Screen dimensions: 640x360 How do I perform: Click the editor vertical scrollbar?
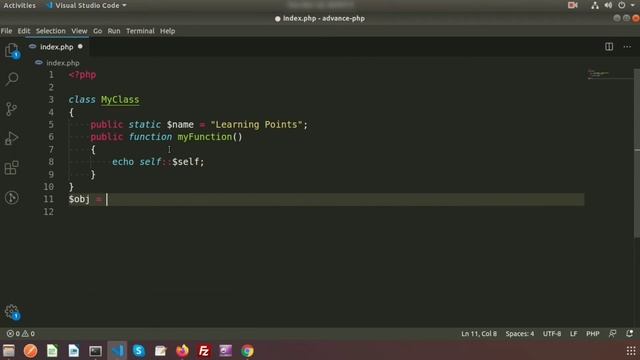coord(637,153)
